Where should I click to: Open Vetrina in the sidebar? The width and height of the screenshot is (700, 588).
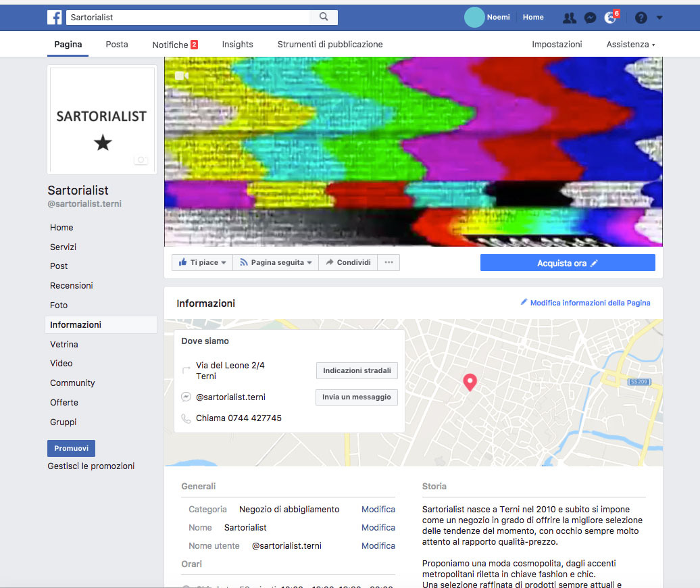click(64, 344)
